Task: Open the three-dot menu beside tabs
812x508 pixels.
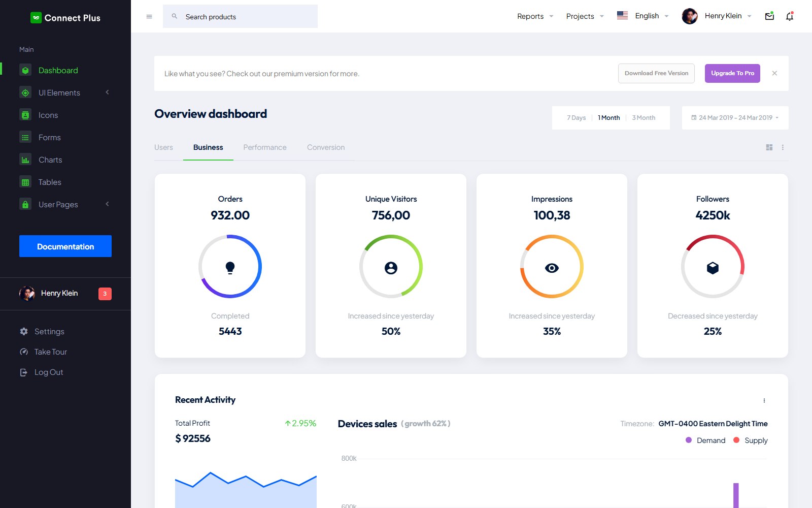Action: (x=783, y=147)
